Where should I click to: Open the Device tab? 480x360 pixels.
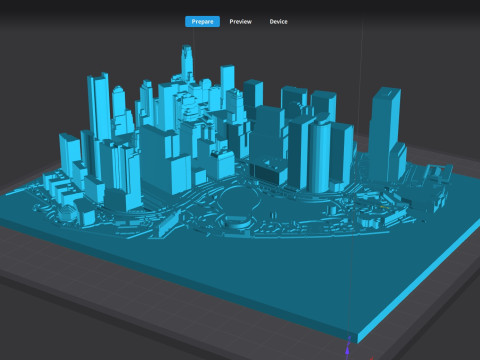(x=278, y=22)
